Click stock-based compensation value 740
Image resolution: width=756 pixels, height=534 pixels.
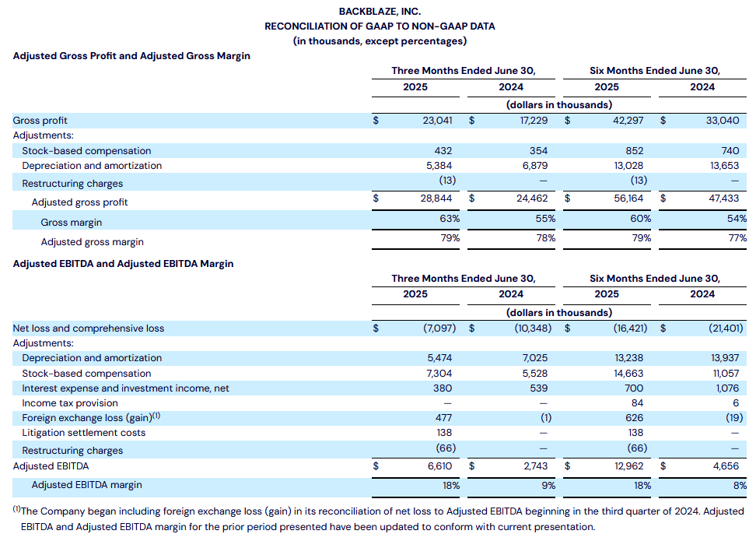730,151
